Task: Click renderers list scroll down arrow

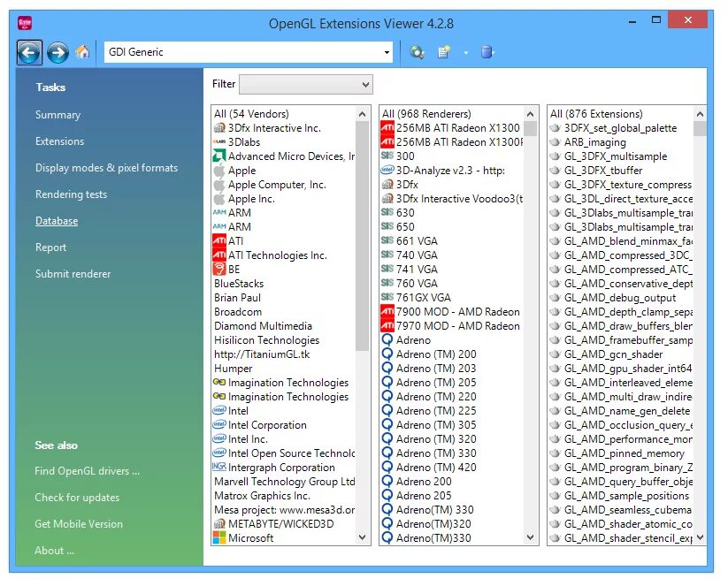Action: [530, 537]
